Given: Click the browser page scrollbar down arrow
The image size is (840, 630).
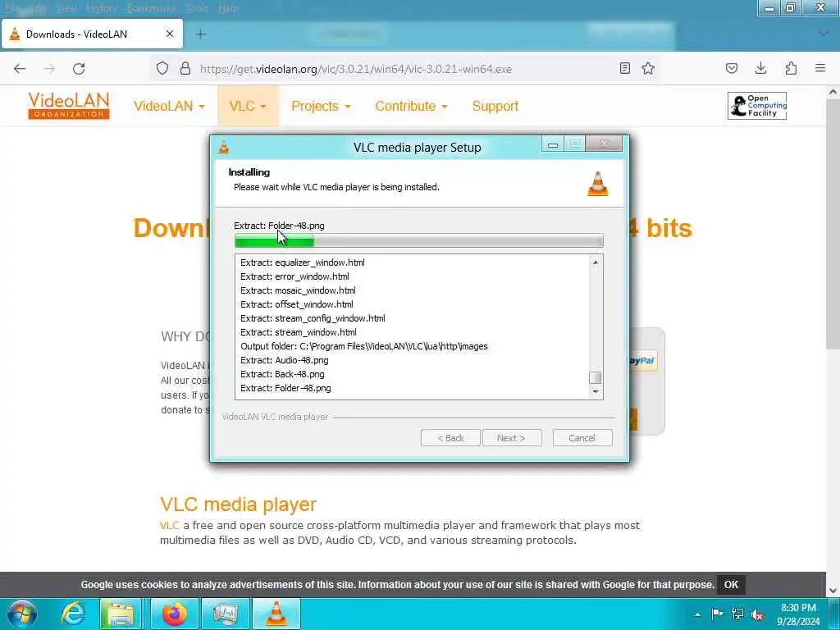Looking at the screenshot, I should click(x=833, y=590).
